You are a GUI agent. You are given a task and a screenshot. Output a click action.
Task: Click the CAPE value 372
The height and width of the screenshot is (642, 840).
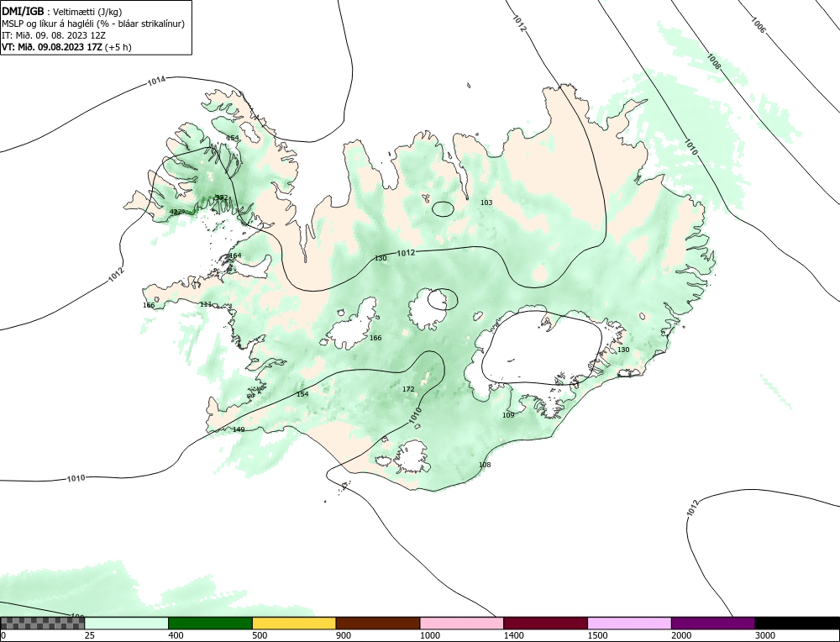(221, 197)
